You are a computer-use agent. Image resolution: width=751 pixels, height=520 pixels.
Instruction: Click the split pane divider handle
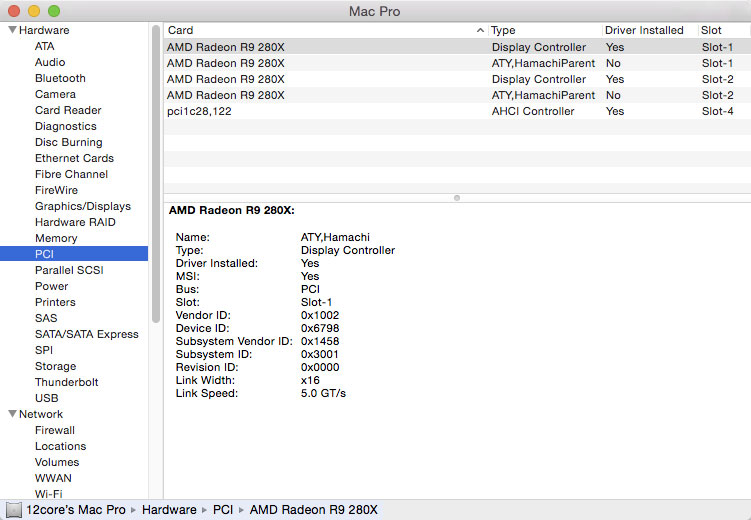(x=457, y=198)
